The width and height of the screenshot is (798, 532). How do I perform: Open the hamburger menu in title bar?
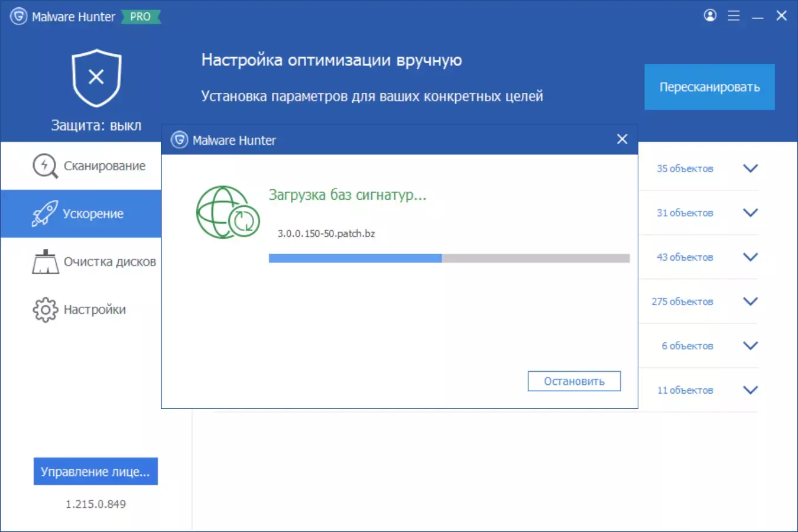[x=734, y=16]
